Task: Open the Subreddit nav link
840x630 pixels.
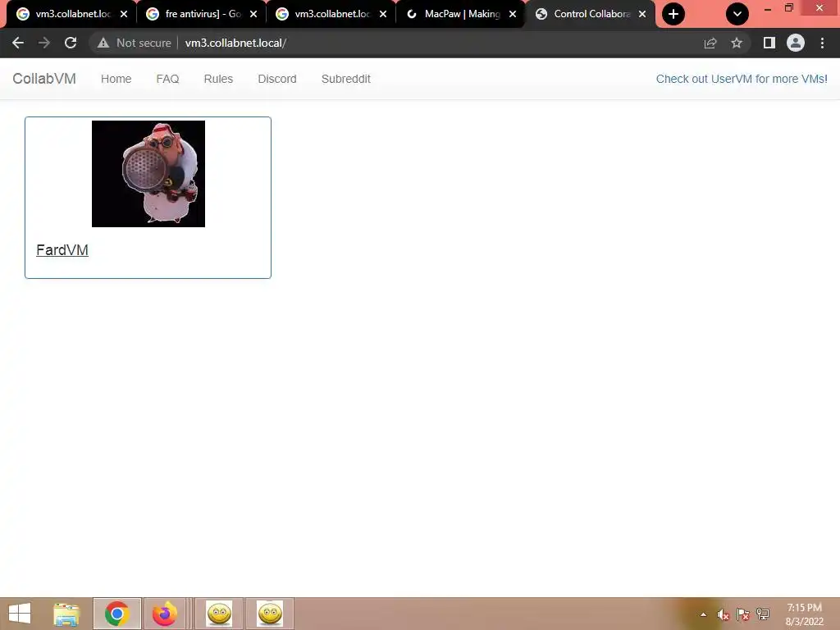Action: tap(346, 79)
